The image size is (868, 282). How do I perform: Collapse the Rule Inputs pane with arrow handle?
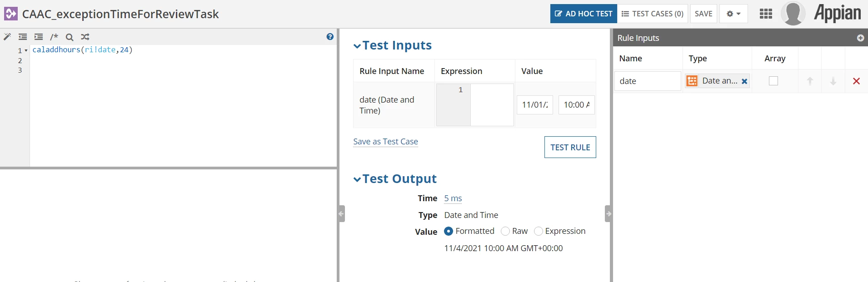[x=608, y=213]
